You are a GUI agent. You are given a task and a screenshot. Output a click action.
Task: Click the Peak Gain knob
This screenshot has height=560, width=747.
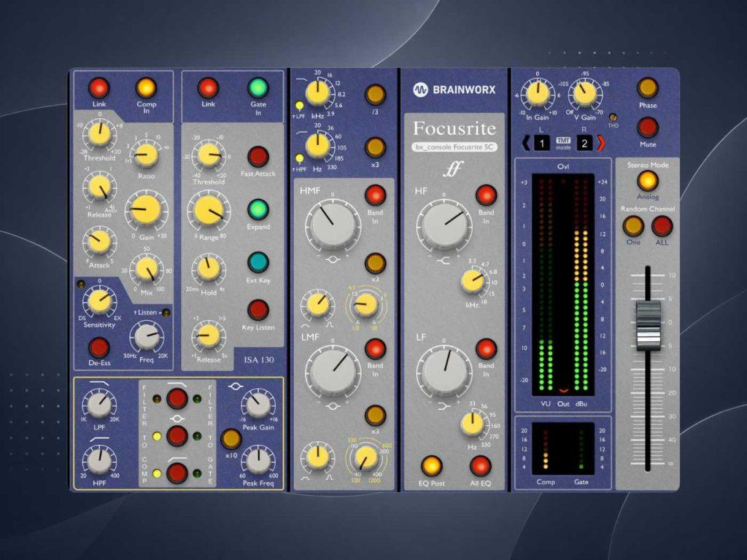tap(258, 404)
